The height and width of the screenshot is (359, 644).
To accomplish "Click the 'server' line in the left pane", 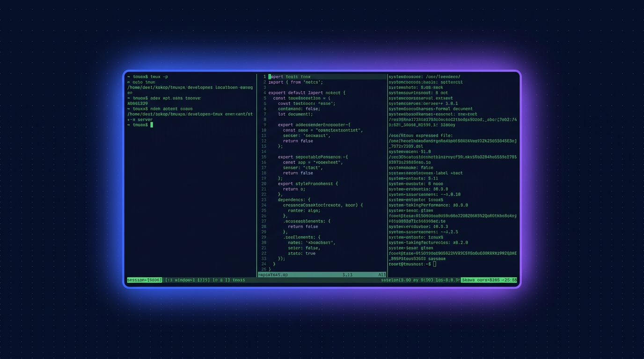I will click(140, 120).
